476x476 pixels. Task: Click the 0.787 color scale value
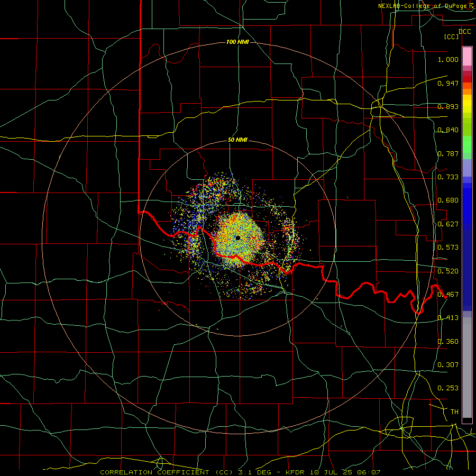448,153
